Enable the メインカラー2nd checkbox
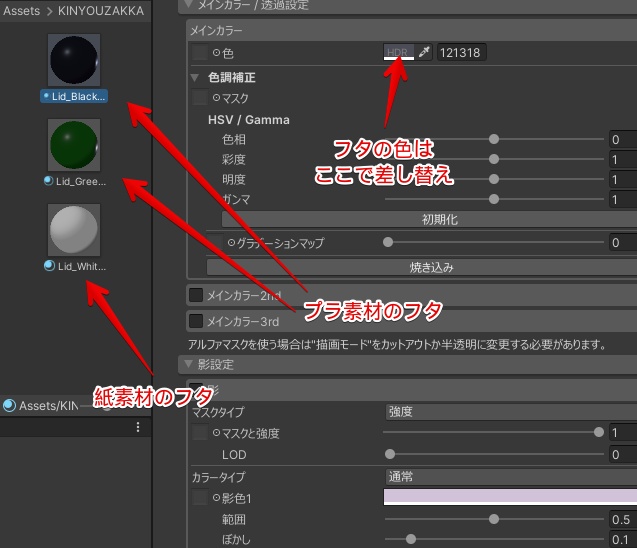Image resolution: width=637 pixels, height=548 pixels. click(x=196, y=295)
